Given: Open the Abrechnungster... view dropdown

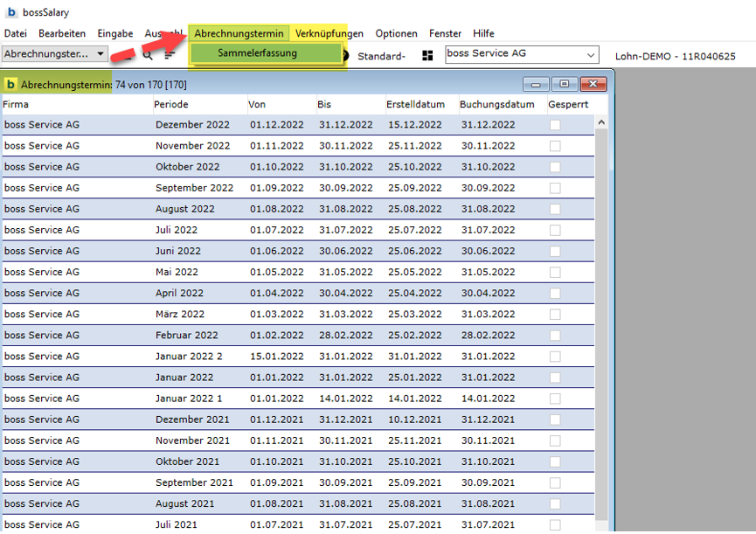Looking at the screenshot, I should click(101, 54).
